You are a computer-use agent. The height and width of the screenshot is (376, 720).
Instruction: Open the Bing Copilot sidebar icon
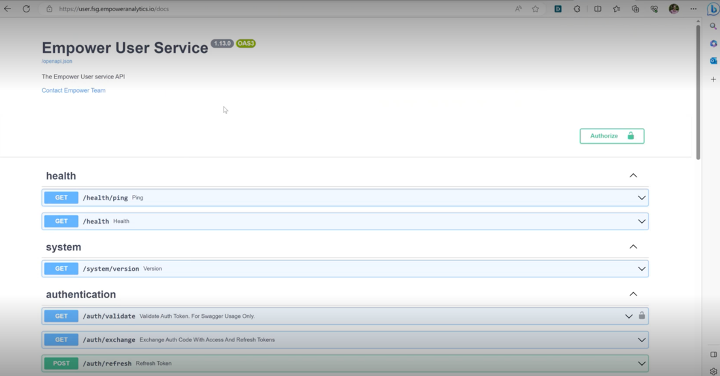713,9
